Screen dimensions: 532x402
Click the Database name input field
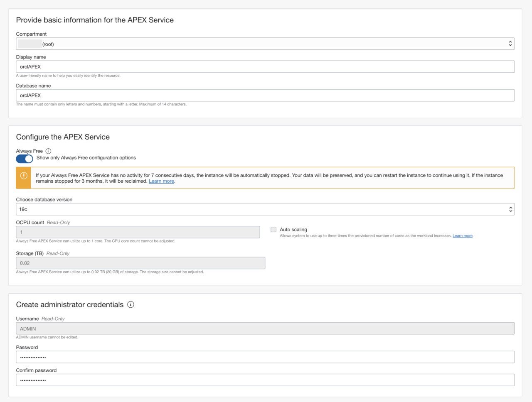click(265, 95)
